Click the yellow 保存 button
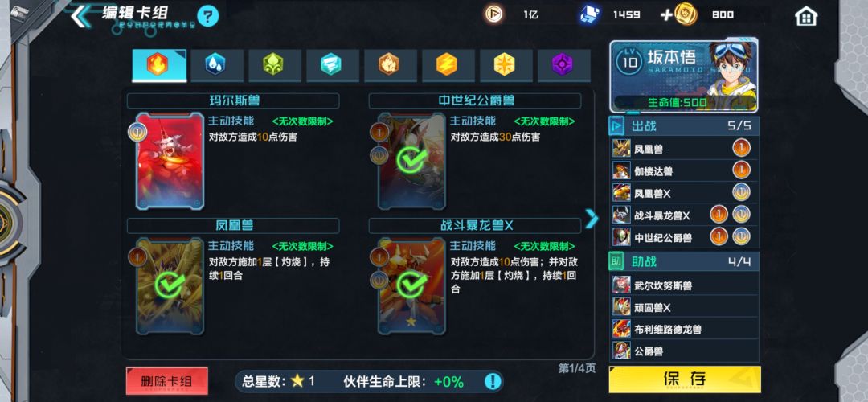The height and width of the screenshot is (402, 868). pos(685,379)
